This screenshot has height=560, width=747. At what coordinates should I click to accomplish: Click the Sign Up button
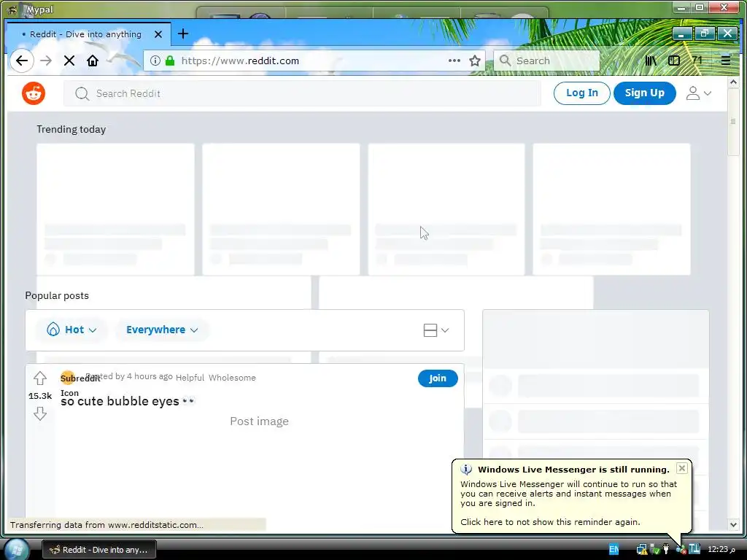point(645,93)
